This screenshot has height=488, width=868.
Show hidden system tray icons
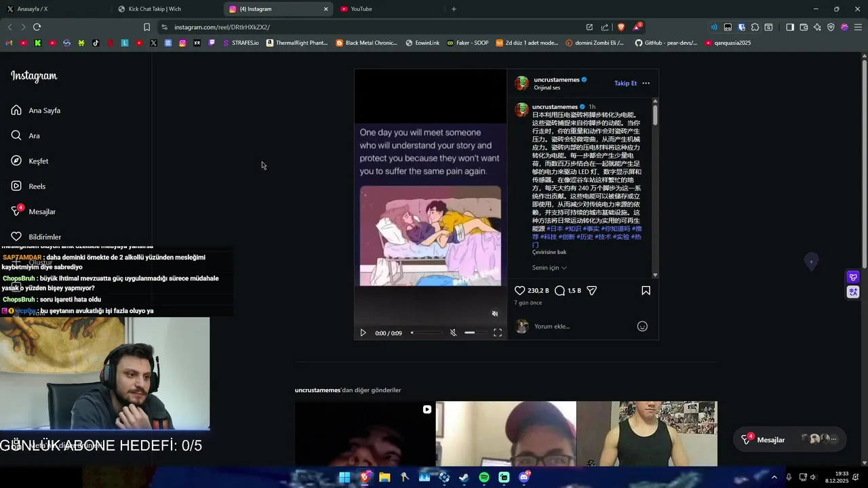coord(774,477)
